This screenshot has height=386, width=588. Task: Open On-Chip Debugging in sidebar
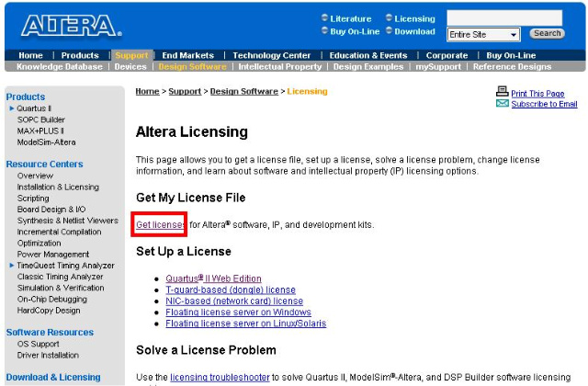[51, 299]
